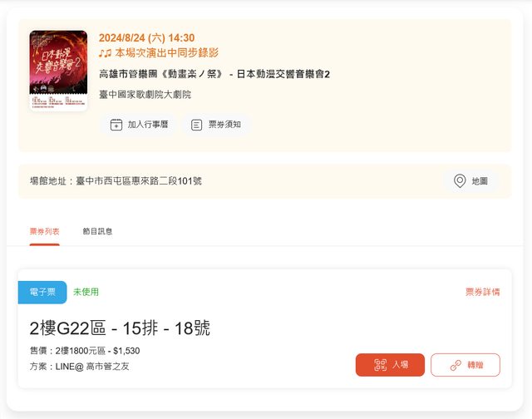532x419 pixels.
Task: Switch to the 票券列表 tab
Action: (x=44, y=232)
